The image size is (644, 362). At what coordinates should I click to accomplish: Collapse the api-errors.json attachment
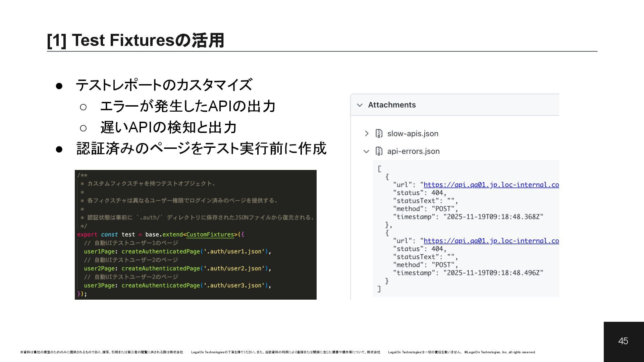coord(366,152)
